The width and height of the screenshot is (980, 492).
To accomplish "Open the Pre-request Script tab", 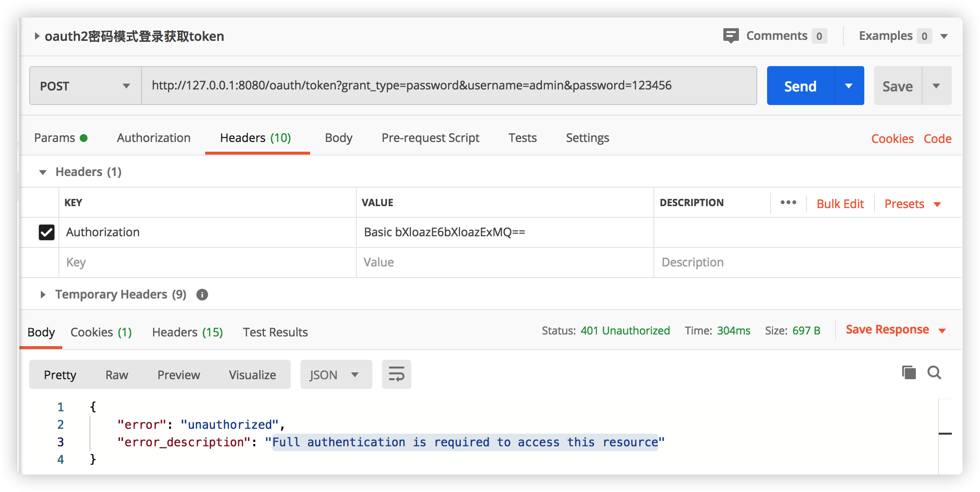I will point(430,138).
